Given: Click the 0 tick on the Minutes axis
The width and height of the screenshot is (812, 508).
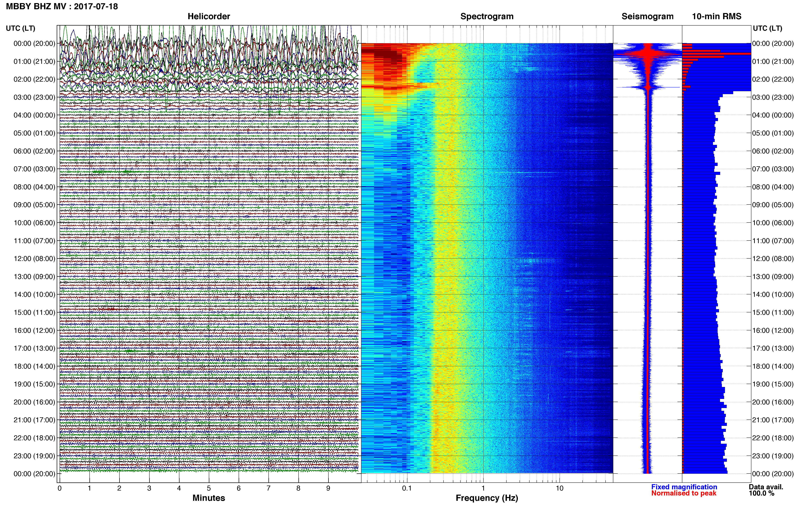Looking at the screenshot, I should [x=59, y=488].
